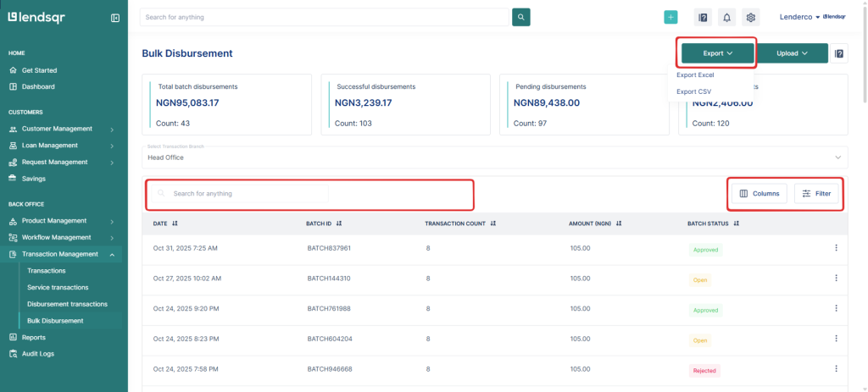The image size is (868, 392).
Task: Sort by Amount (NGN) column sort icon
Action: click(620, 224)
